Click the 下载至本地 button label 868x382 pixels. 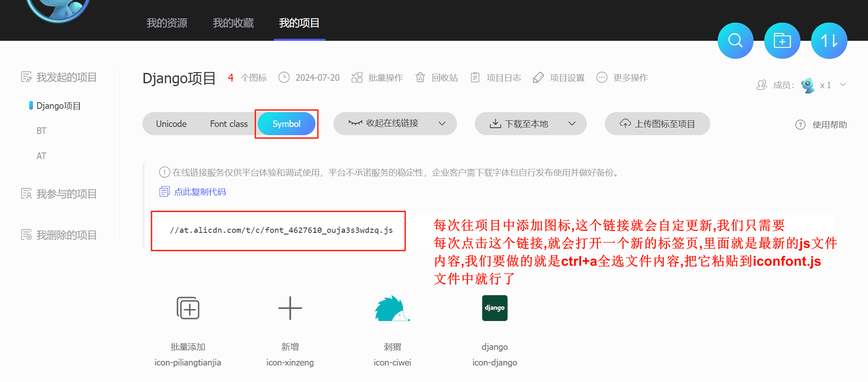tap(526, 124)
